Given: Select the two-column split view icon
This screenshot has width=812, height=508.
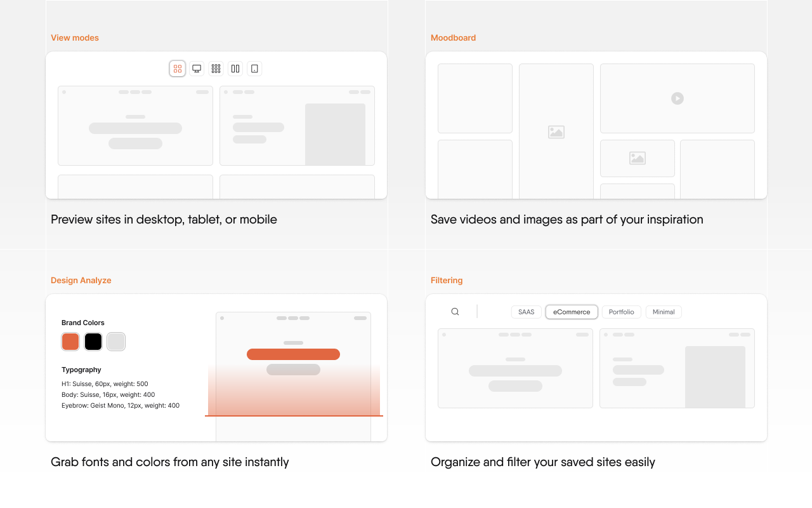Looking at the screenshot, I should click(235, 69).
